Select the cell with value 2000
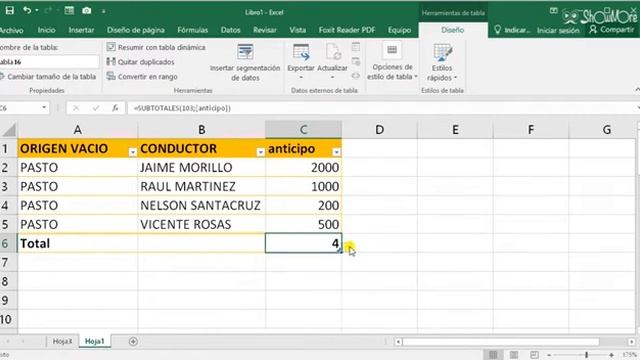 (304, 167)
